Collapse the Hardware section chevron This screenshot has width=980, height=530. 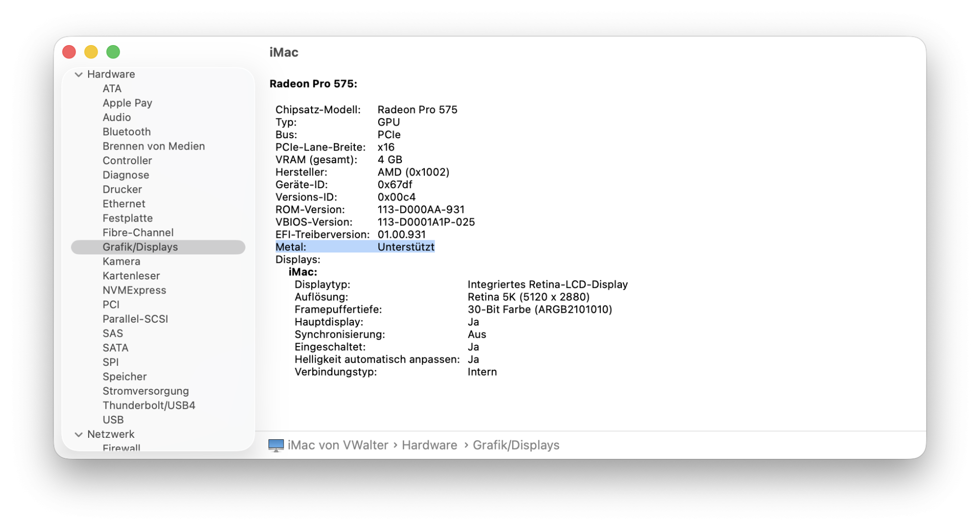tap(78, 75)
